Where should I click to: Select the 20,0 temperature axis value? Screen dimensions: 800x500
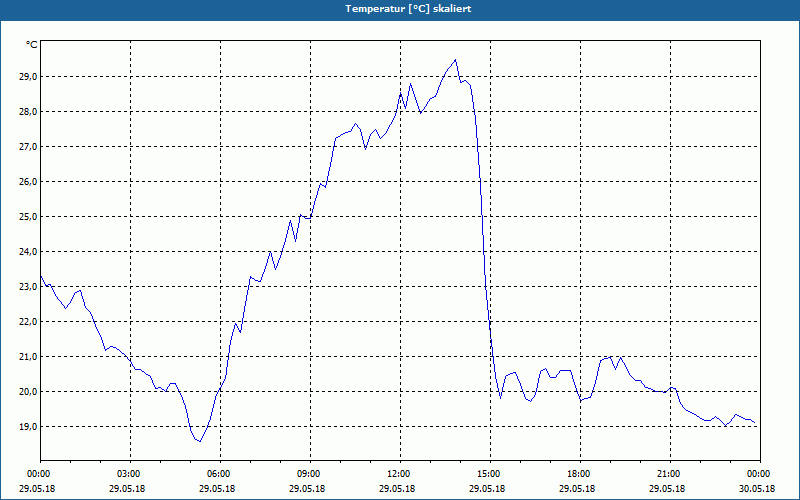point(28,392)
